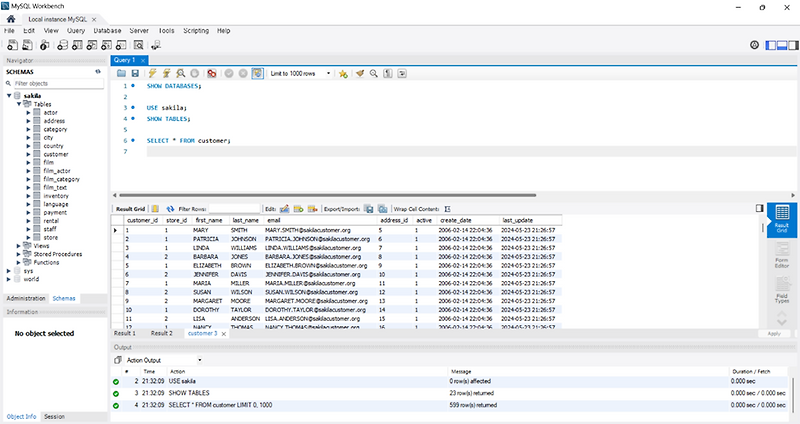Close the customer 3 result tab
This screenshot has width=800, height=424.
223,334
